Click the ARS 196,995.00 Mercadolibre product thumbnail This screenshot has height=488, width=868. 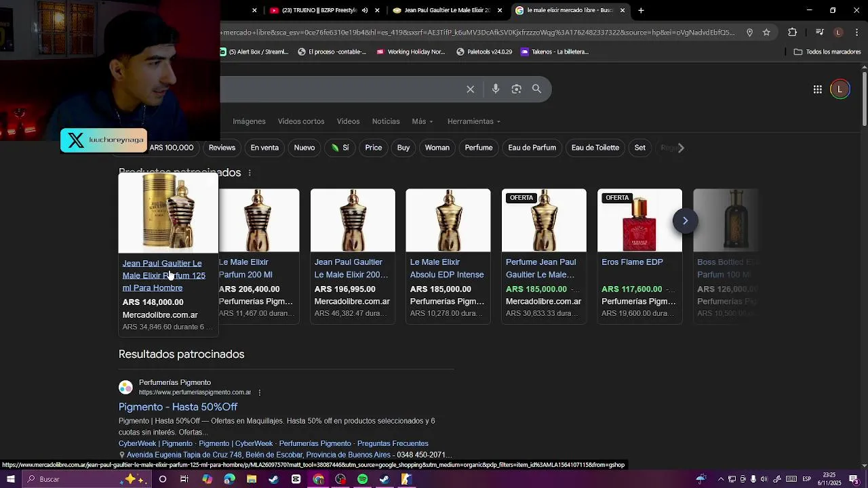click(x=353, y=220)
